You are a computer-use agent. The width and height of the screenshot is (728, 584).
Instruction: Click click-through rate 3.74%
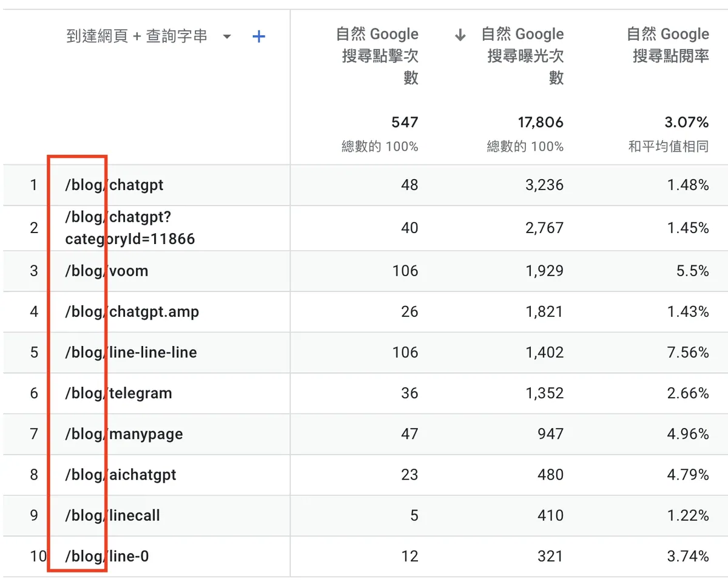688,556
